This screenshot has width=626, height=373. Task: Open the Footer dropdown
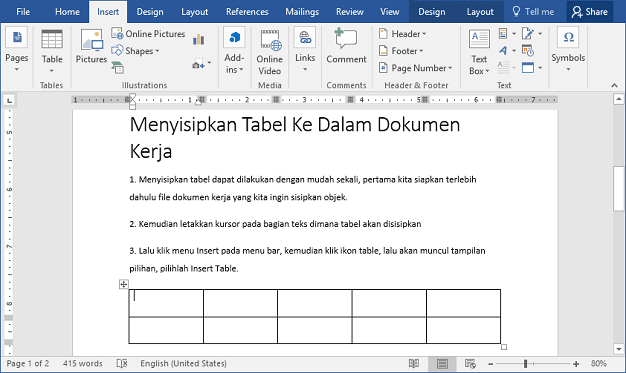pyautogui.click(x=401, y=51)
